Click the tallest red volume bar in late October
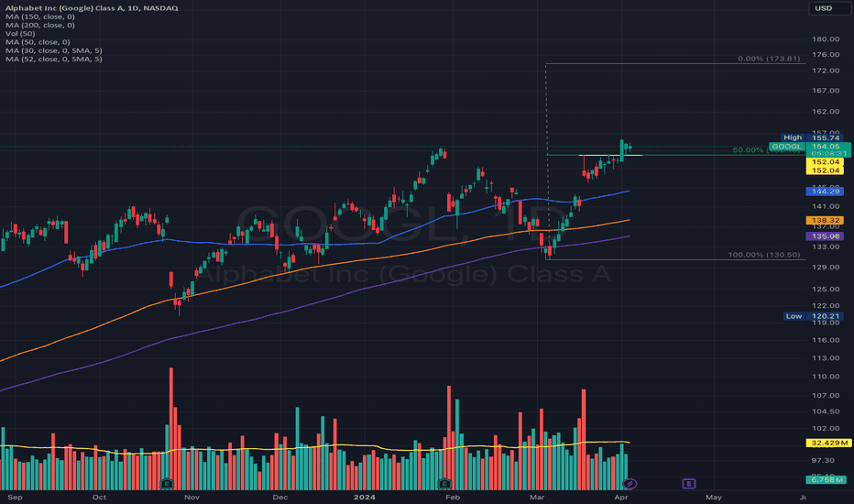Image resolution: width=854 pixels, height=504 pixels. 171,428
